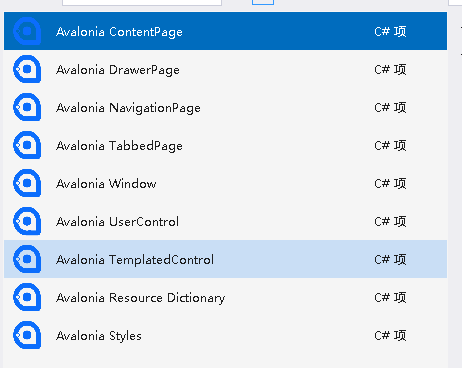Pick the Avalonia TabbedPage item name

[x=119, y=146]
